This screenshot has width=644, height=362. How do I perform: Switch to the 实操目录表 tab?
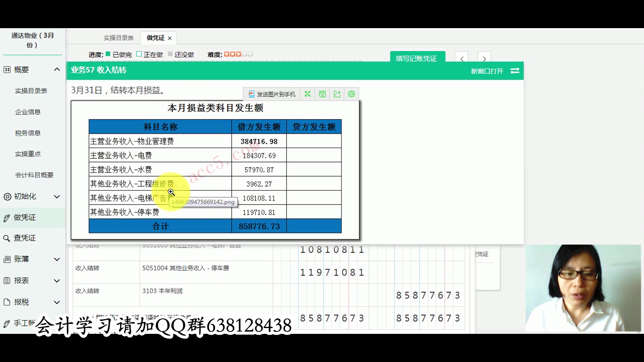(119, 38)
